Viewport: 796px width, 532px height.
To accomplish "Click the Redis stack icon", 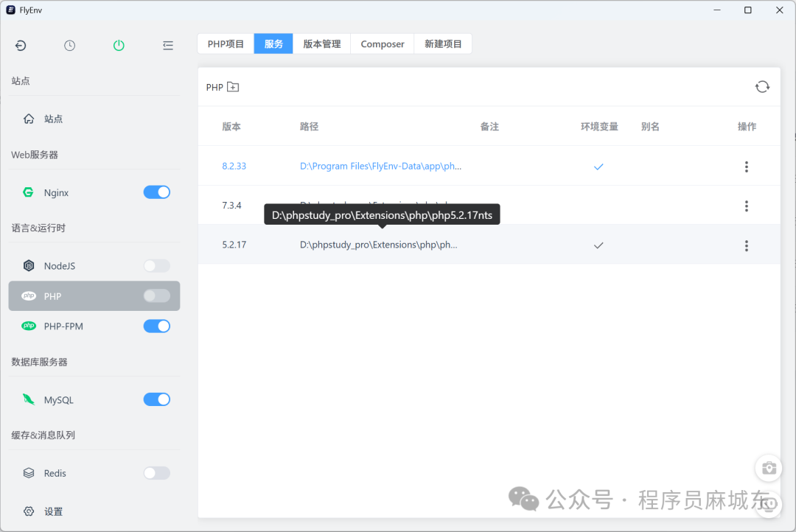I will click(29, 473).
